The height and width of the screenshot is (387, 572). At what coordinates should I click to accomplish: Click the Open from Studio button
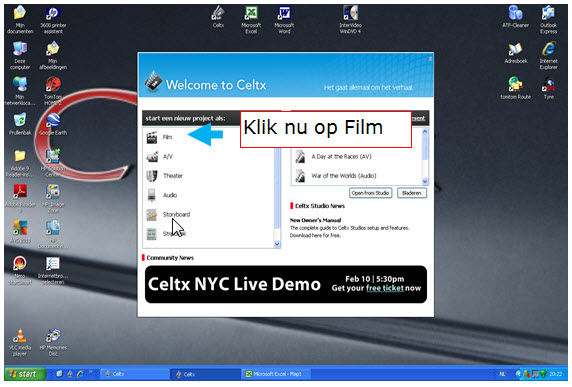(370, 193)
